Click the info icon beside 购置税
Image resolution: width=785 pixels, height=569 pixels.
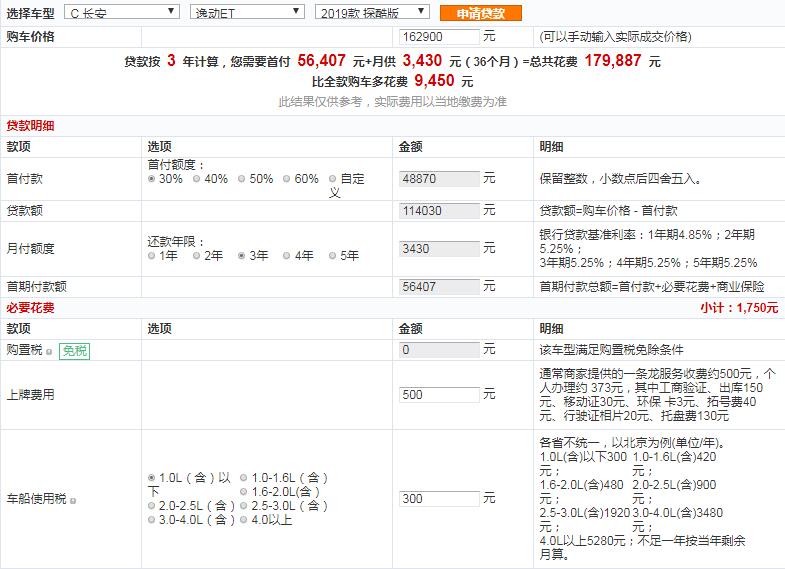(x=49, y=352)
